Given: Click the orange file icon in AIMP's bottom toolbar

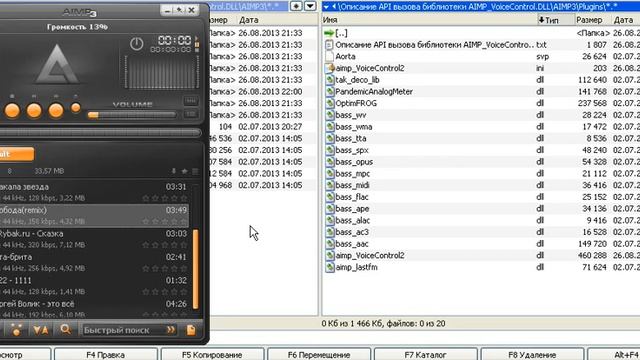Looking at the screenshot, I should [x=191, y=330].
